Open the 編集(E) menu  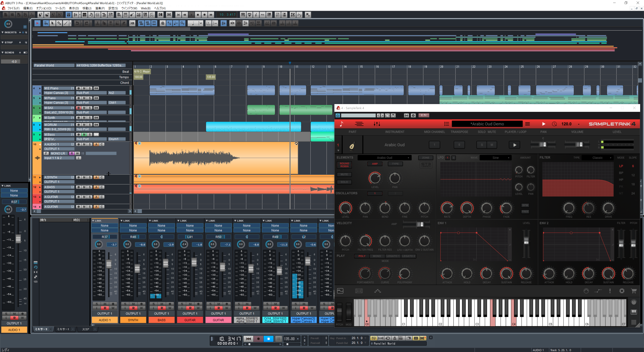(28, 8)
